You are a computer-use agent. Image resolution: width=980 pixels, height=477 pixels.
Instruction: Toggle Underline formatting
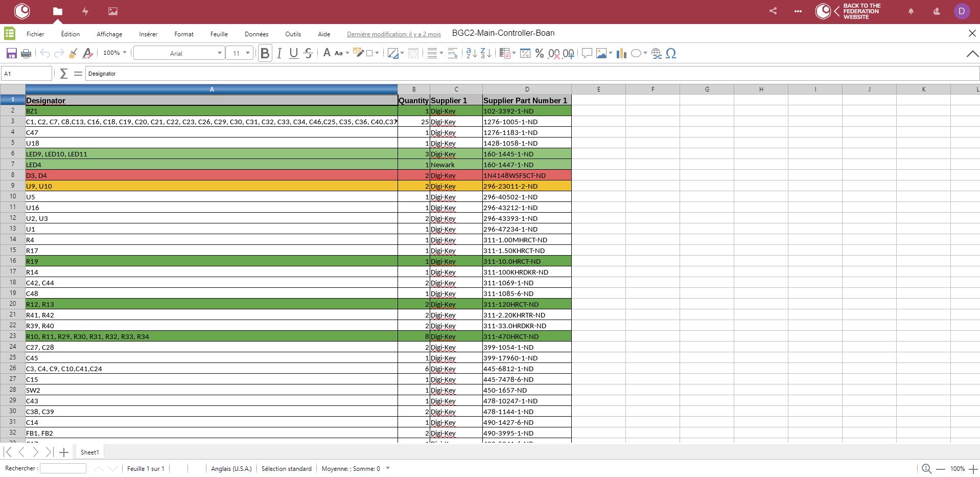pyautogui.click(x=293, y=53)
